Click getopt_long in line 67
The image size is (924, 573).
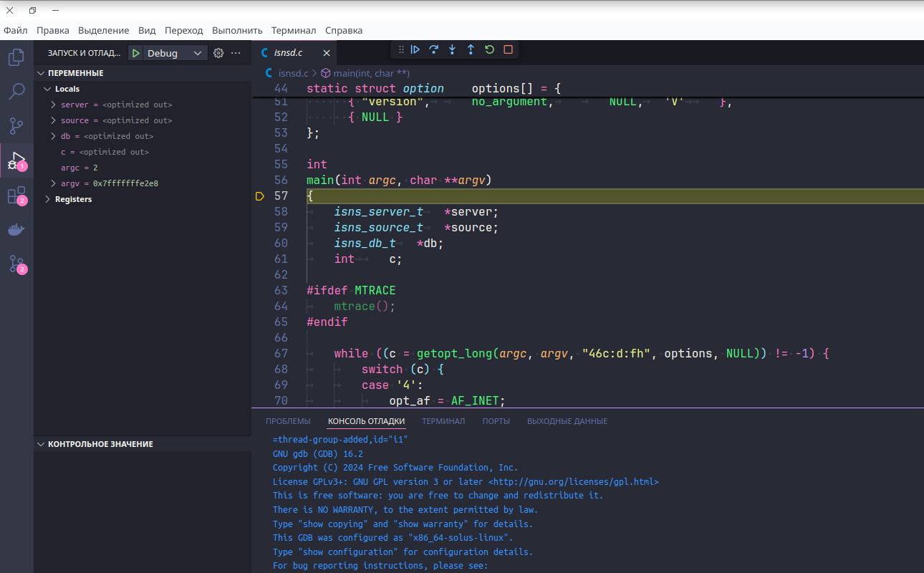454,354
